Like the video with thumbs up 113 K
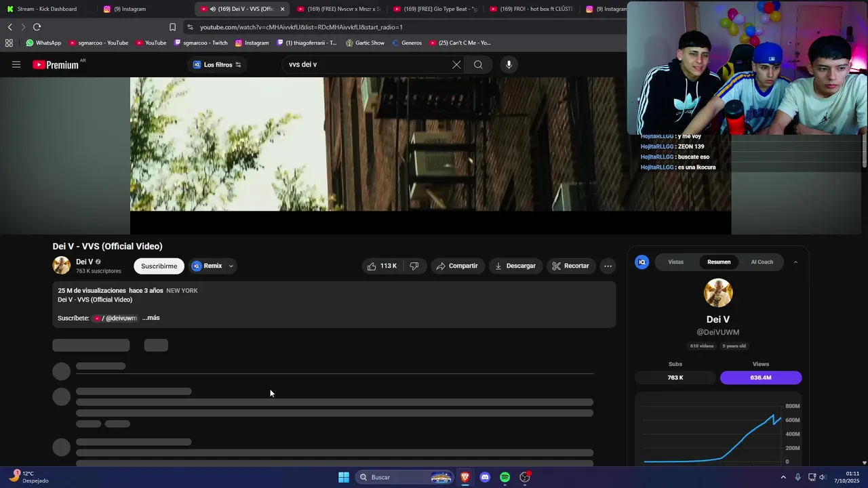 coord(382,266)
